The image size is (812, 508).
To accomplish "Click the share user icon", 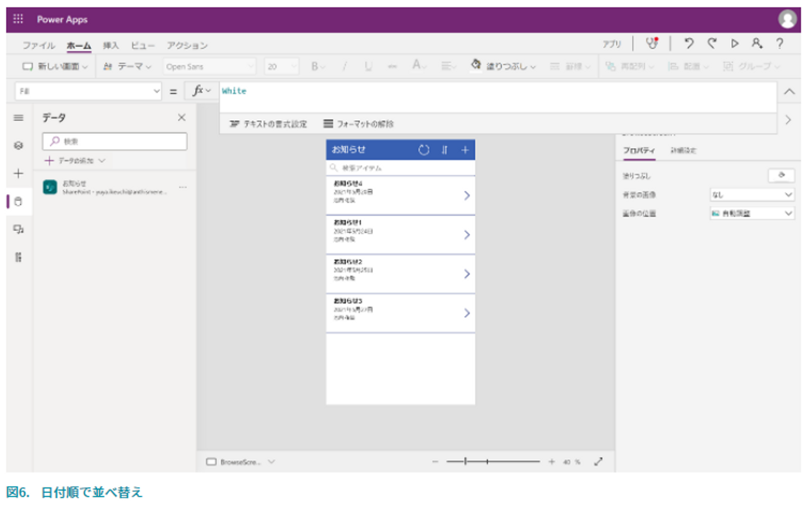I will tap(757, 43).
